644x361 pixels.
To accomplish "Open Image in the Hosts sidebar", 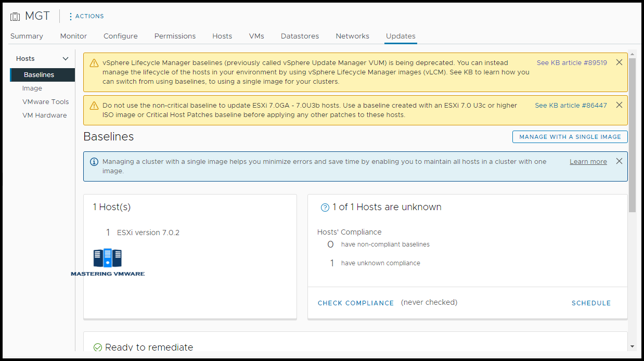I will (x=32, y=88).
